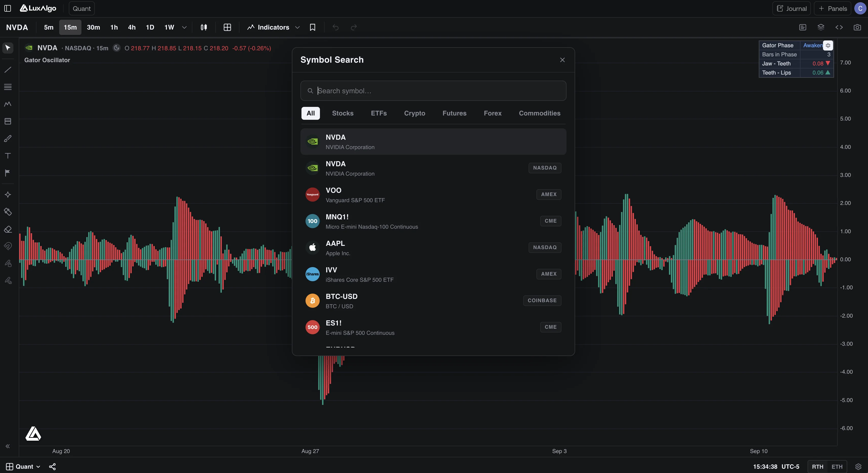Select the Stocks filter tab

(x=343, y=113)
